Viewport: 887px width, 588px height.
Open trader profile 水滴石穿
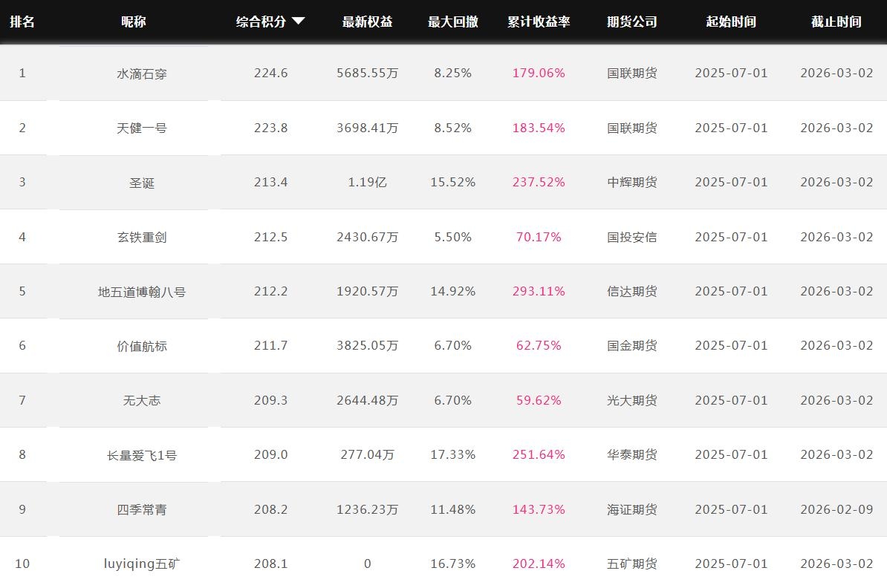click(142, 73)
